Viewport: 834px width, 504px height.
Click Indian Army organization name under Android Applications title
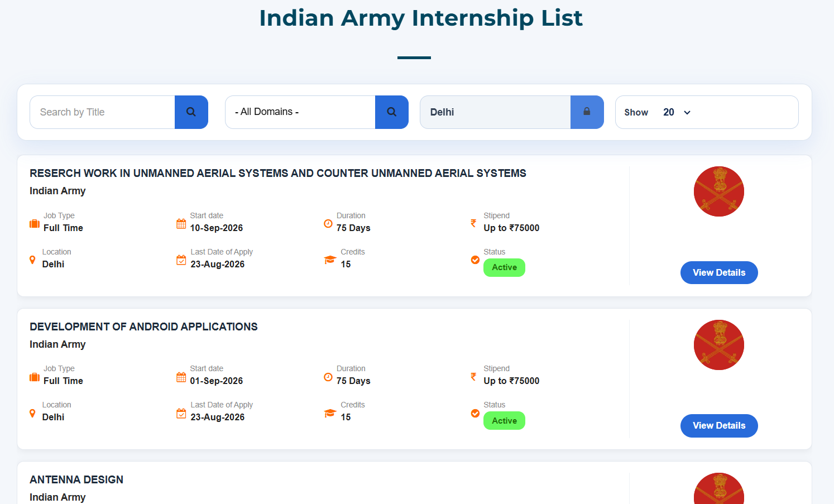point(57,344)
